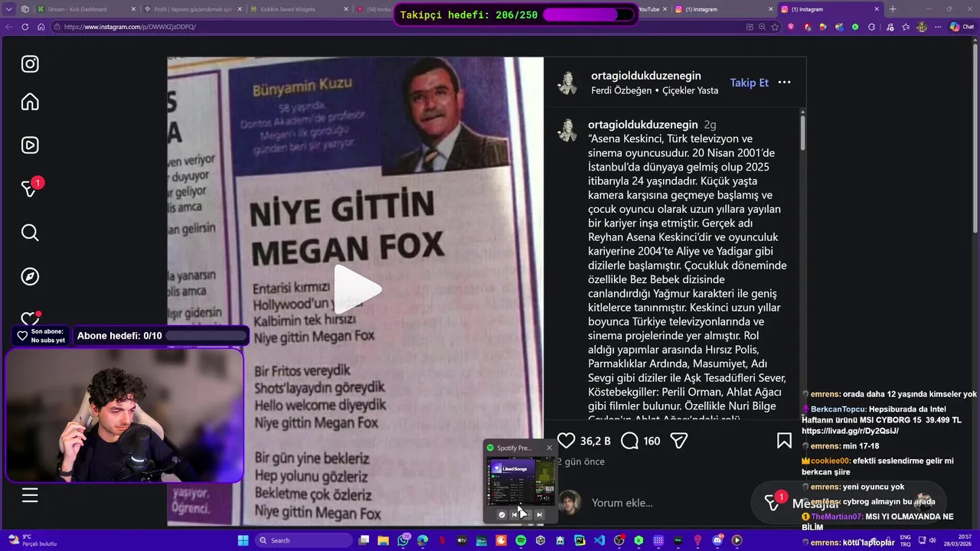Open ortagioldukduzenegin username in the caption
Image resolution: width=980 pixels, height=551 pixels.
point(642,125)
